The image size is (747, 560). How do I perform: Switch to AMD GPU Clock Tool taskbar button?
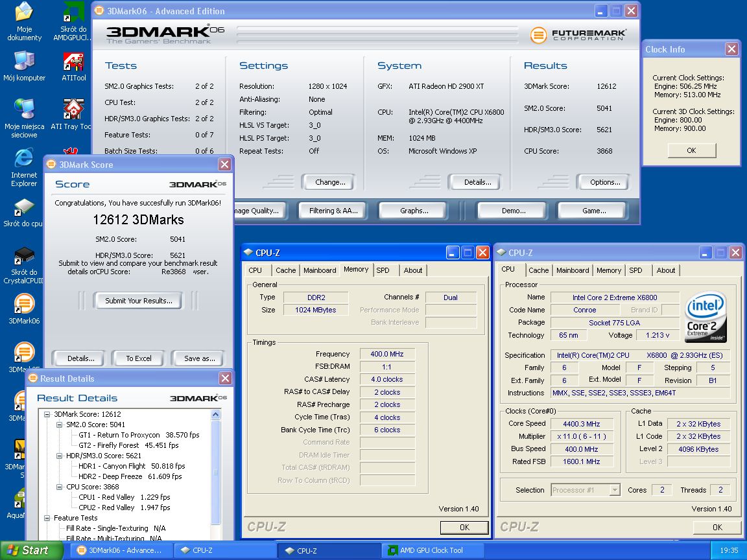click(433, 550)
